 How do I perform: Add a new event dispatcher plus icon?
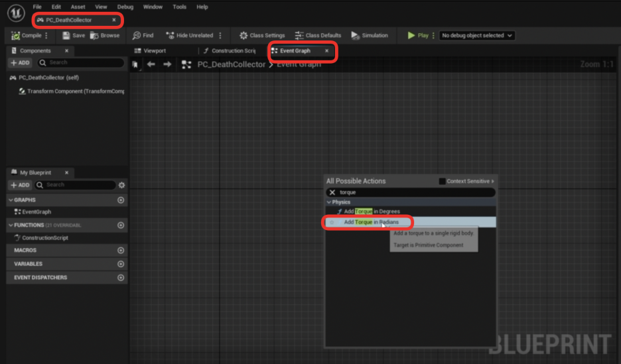(121, 278)
